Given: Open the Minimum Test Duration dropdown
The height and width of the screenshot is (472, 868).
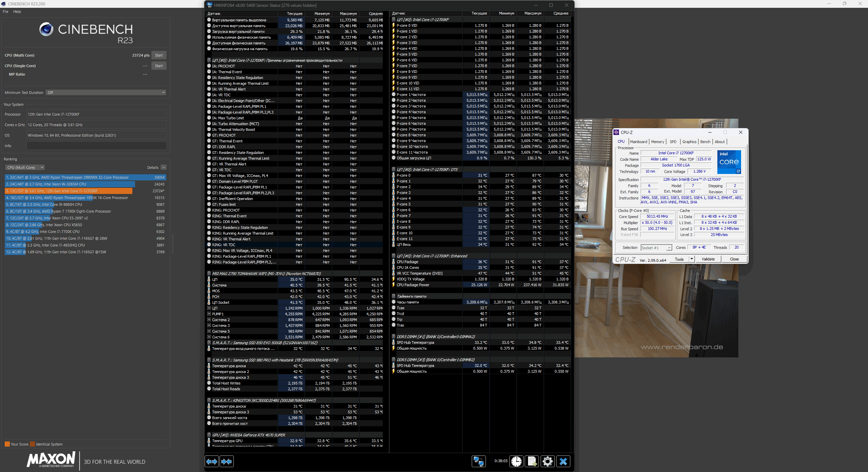Looking at the screenshot, I should click(x=106, y=93).
